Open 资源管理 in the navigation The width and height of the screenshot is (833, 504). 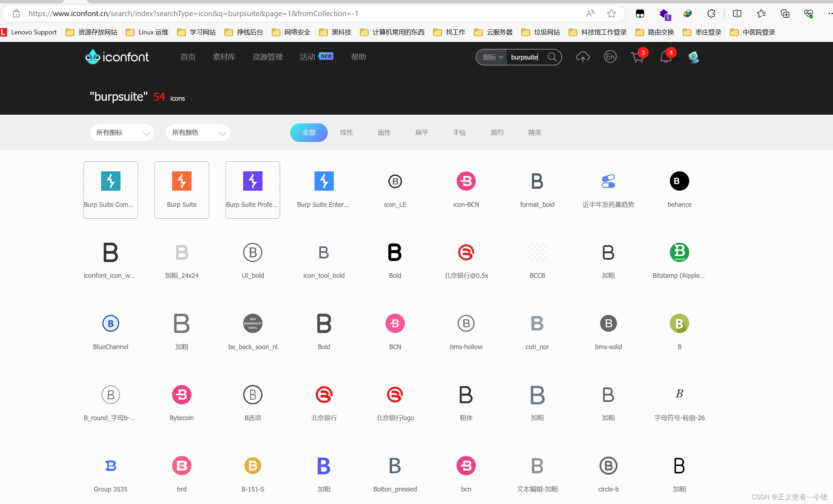(x=268, y=57)
